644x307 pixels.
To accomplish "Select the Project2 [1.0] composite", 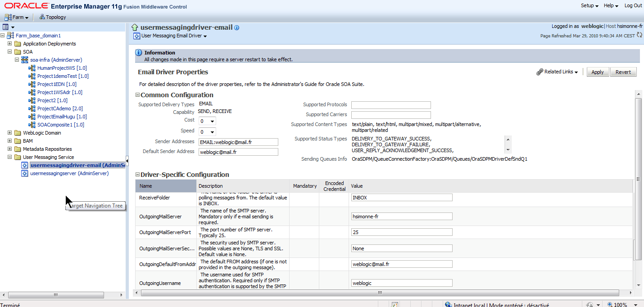I will click(x=52, y=100).
